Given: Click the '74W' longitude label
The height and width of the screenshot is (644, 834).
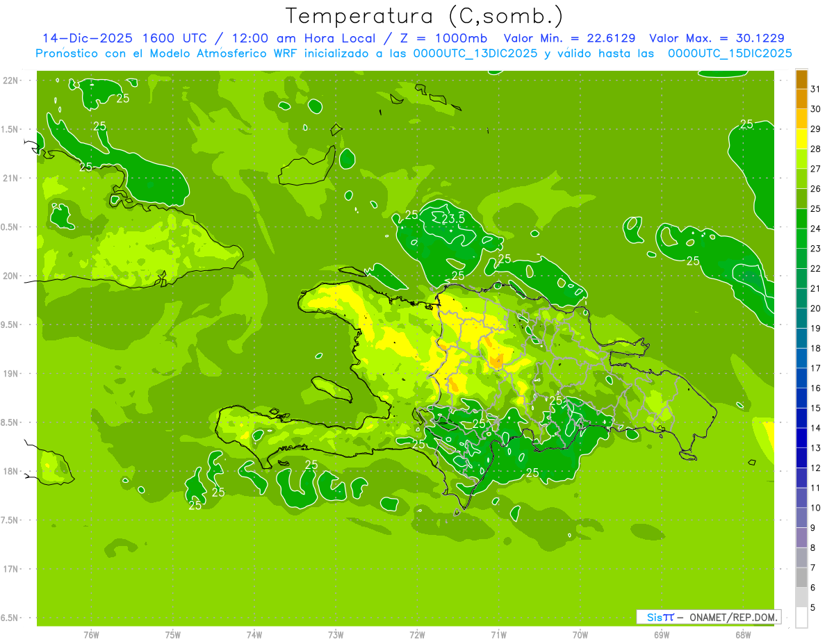Looking at the screenshot, I should tap(254, 635).
